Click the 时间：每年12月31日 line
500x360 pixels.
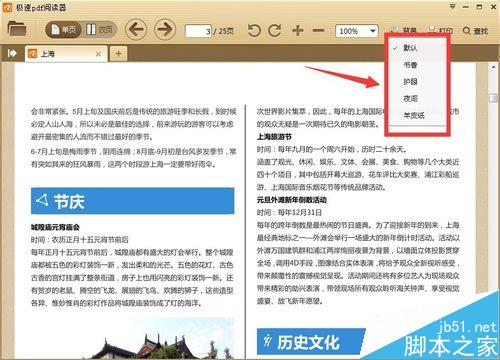pos(289,212)
